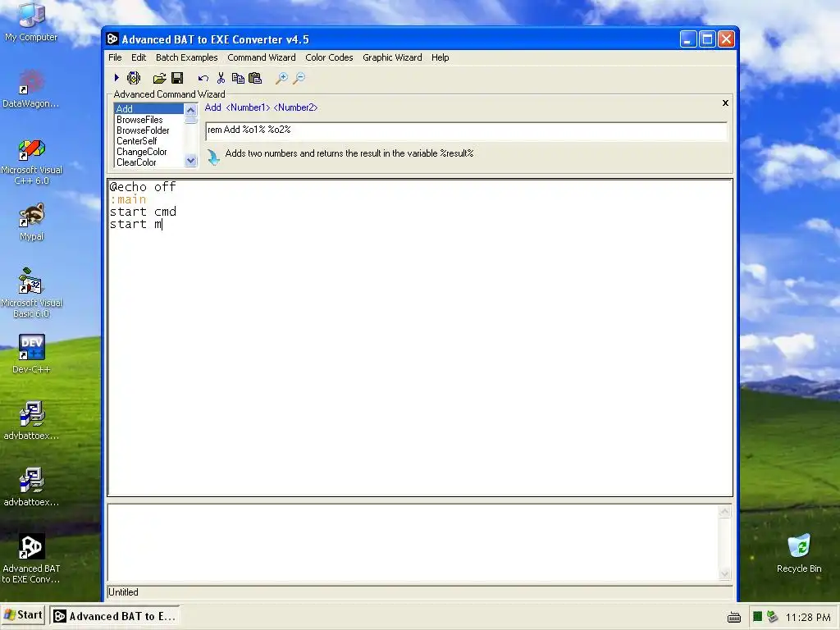Select the lower advbattoex installer icon
This screenshot has width=840, height=630.
[x=32, y=487]
